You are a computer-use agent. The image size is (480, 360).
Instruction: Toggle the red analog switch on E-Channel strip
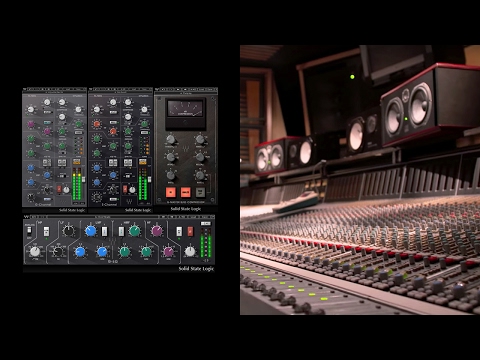(x=125, y=189)
